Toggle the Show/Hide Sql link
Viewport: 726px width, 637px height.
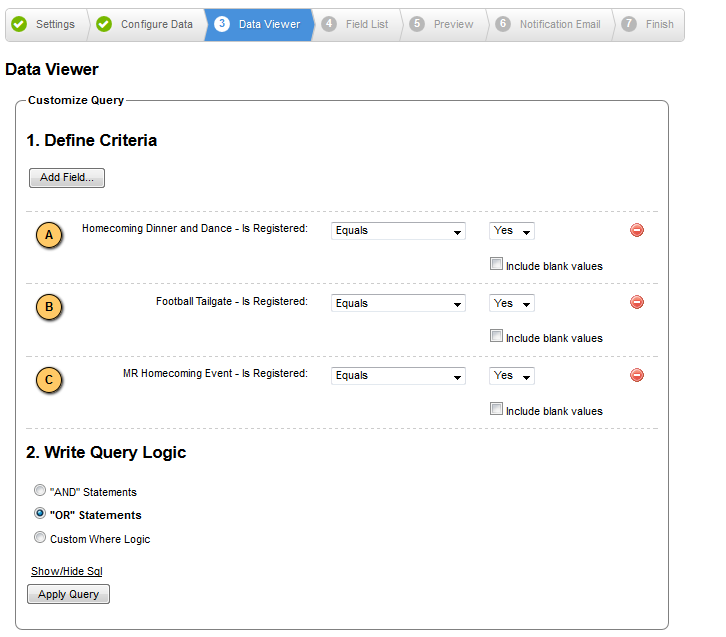tap(67, 571)
